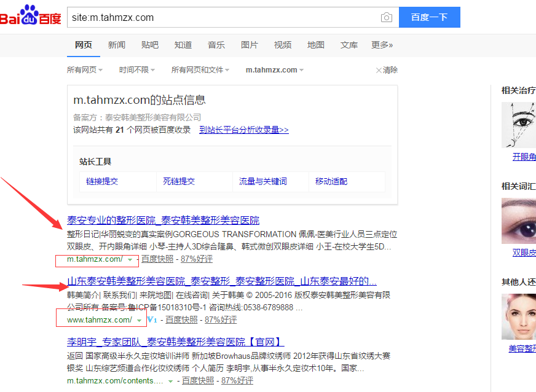Open image search via camera icon

(386, 17)
